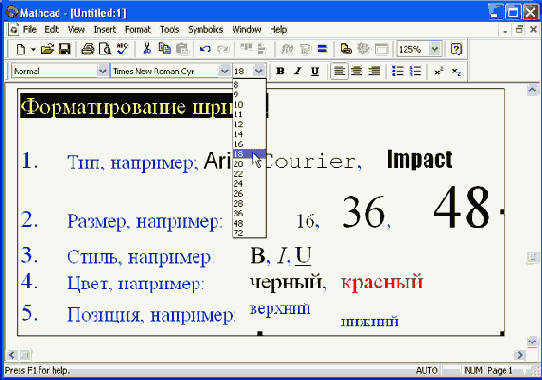Cut the selection with the scissors icon
The height and width of the screenshot is (380, 542).
tap(147, 49)
